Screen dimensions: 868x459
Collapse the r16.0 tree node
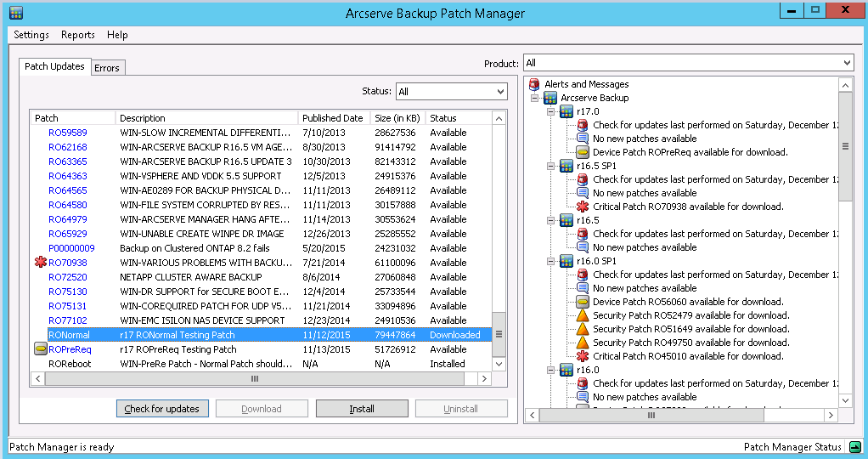[x=551, y=370]
